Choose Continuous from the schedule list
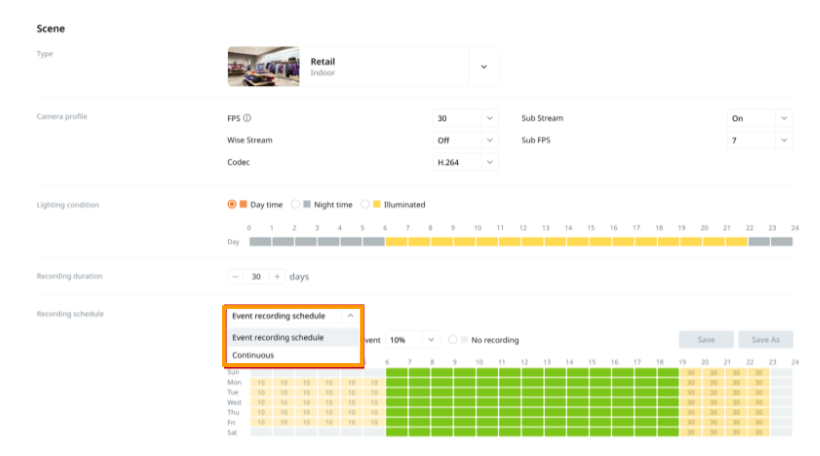This screenshot has width=820, height=456. click(253, 355)
